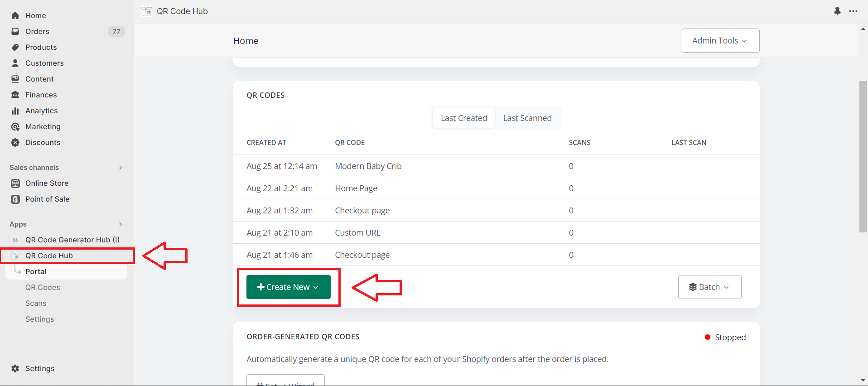868x386 pixels.
Task: Open Point of Sale channel
Action: (x=47, y=199)
